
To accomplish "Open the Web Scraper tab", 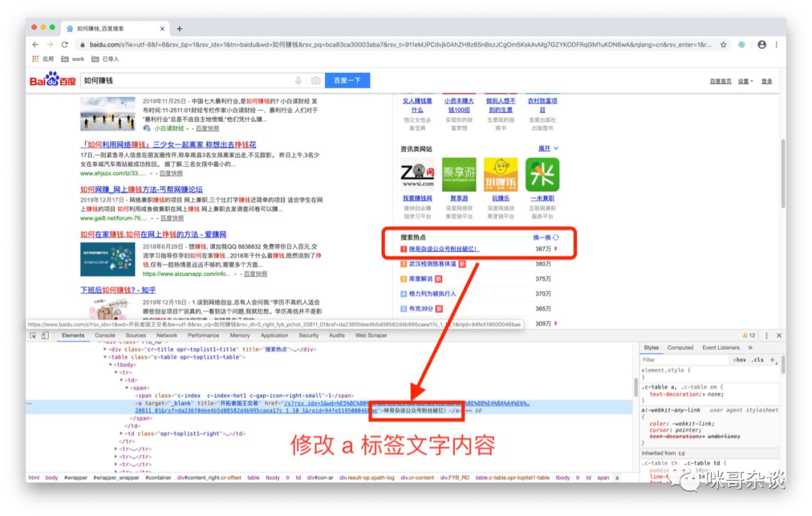I will [x=371, y=335].
